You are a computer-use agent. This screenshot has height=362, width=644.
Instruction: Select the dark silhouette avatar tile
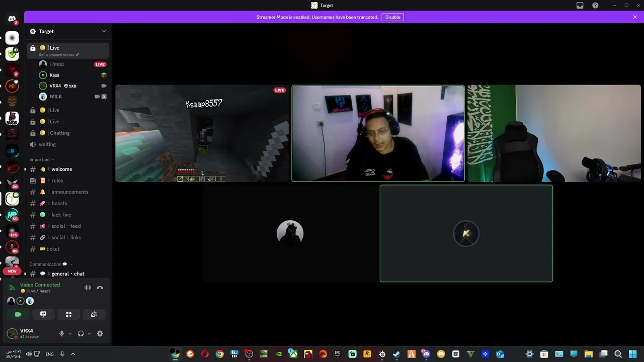[x=290, y=233]
